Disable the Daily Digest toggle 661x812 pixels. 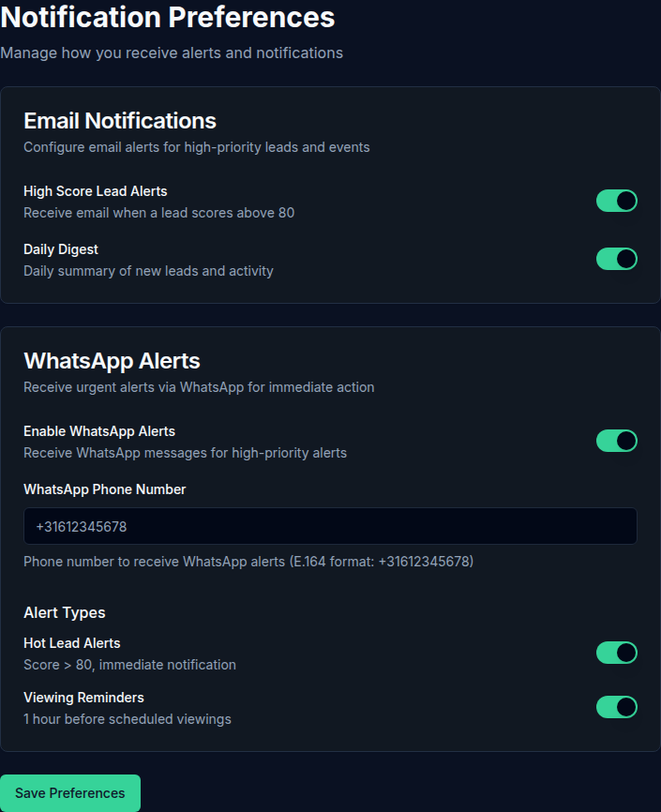(x=616, y=259)
